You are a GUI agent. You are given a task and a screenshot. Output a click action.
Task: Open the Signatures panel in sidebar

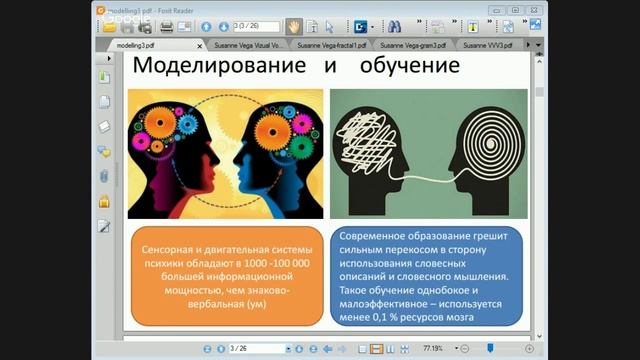point(104,226)
